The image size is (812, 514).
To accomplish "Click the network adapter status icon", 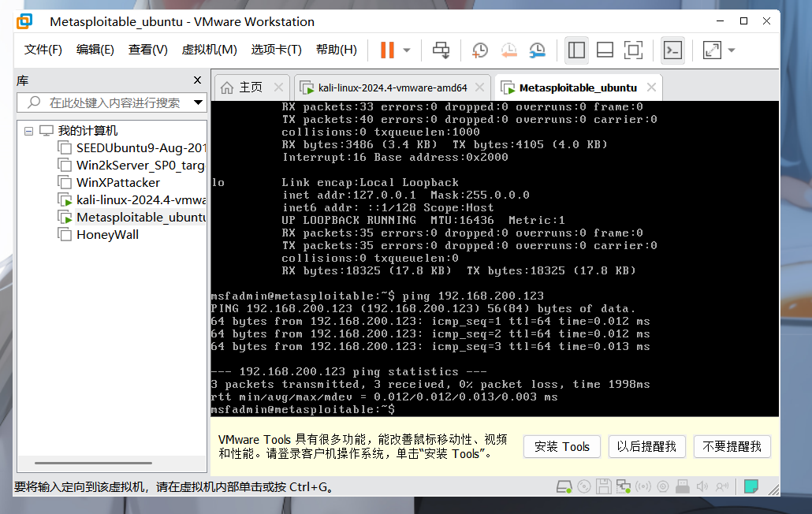I will [x=623, y=486].
